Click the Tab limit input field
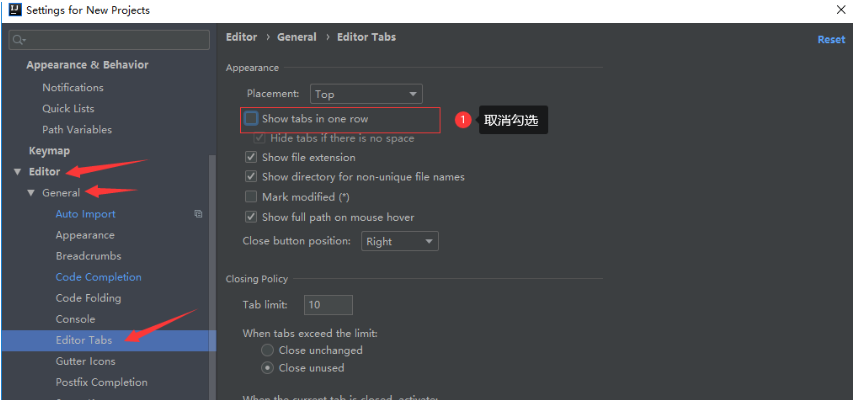 click(x=329, y=305)
